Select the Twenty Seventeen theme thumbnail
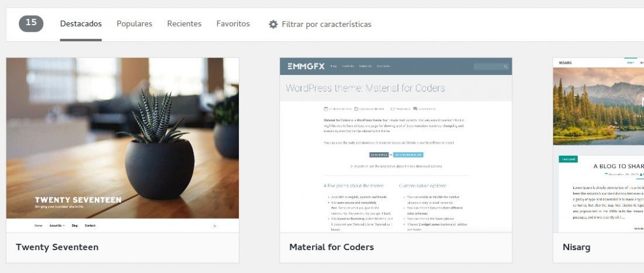This screenshot has width=644, height=273. point(122,145)
